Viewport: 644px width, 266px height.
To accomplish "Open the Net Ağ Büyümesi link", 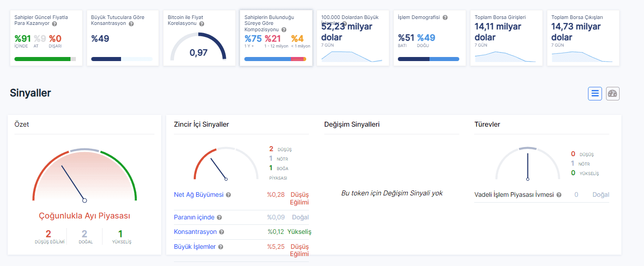I will 199,195.
